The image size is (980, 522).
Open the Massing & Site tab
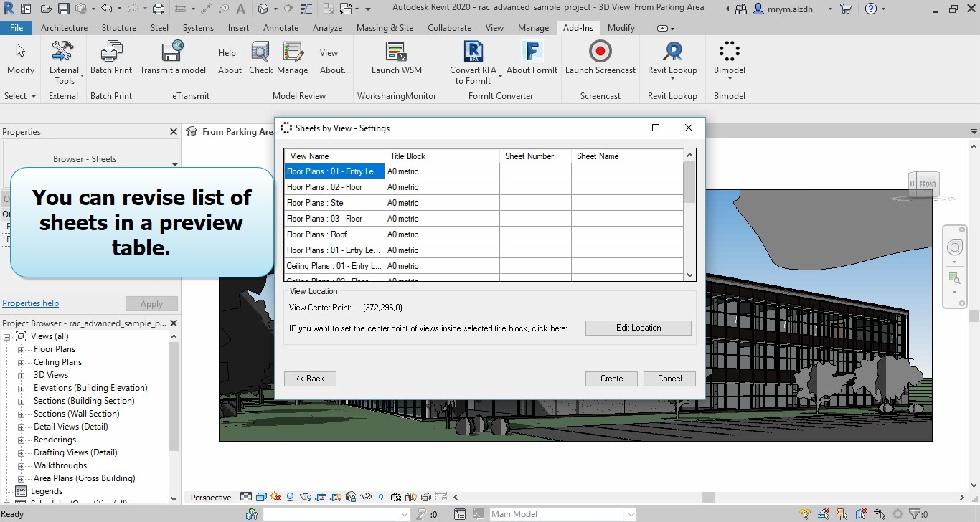[x=385, y=28]
